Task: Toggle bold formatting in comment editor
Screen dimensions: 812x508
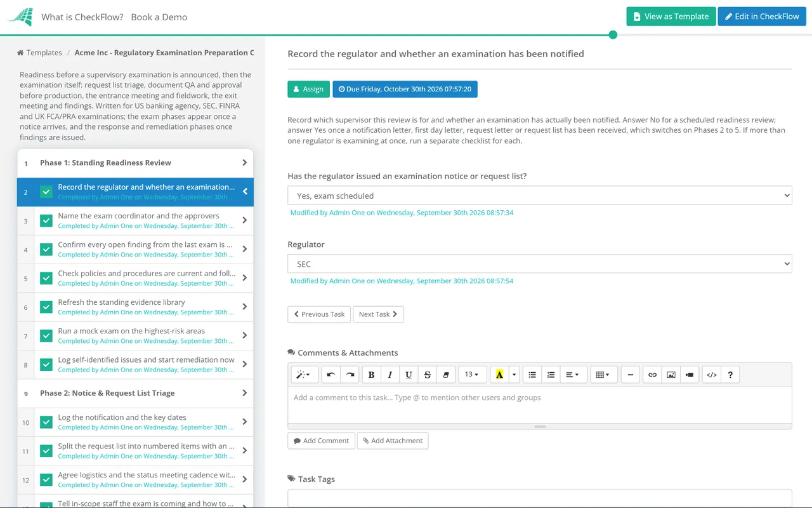Action: [372, 375]
